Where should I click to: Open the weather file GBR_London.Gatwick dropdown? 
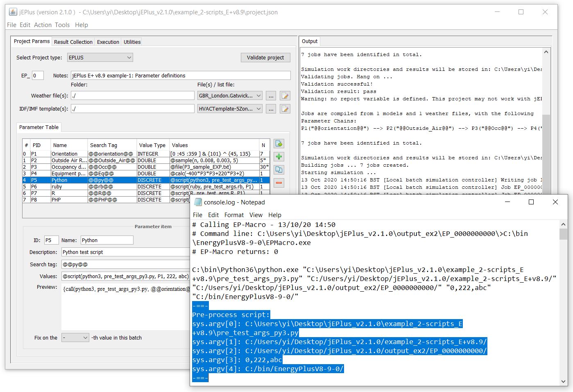[230, 95]
